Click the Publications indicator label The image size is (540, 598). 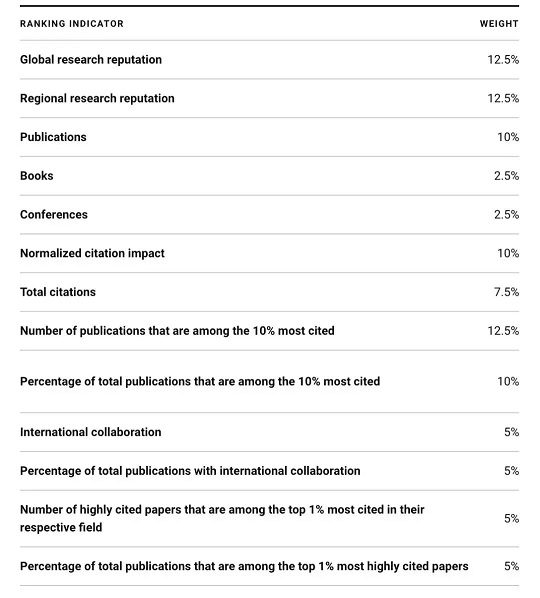click(53, 137)
